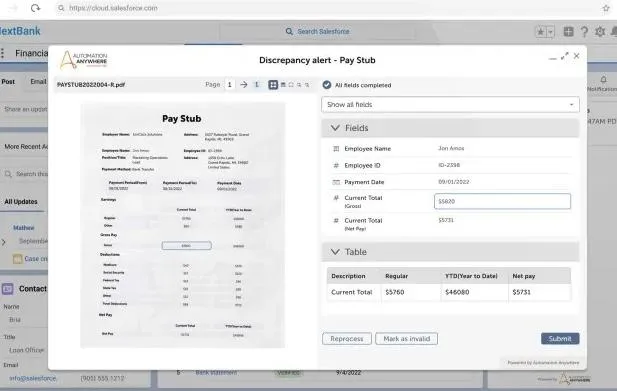This screenshot has height=391, width=617.
Task: Select the All Updates tab
Action: click(21, 202)
